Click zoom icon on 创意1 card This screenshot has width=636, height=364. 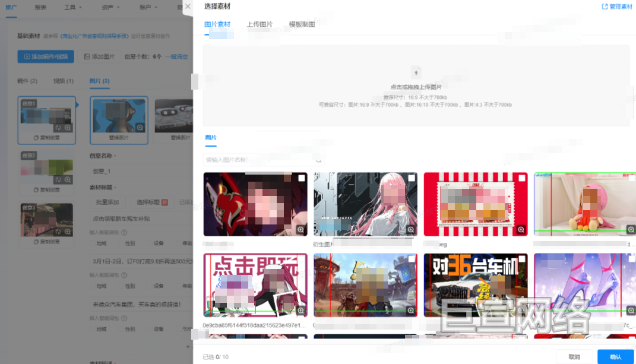coord(68,128)
